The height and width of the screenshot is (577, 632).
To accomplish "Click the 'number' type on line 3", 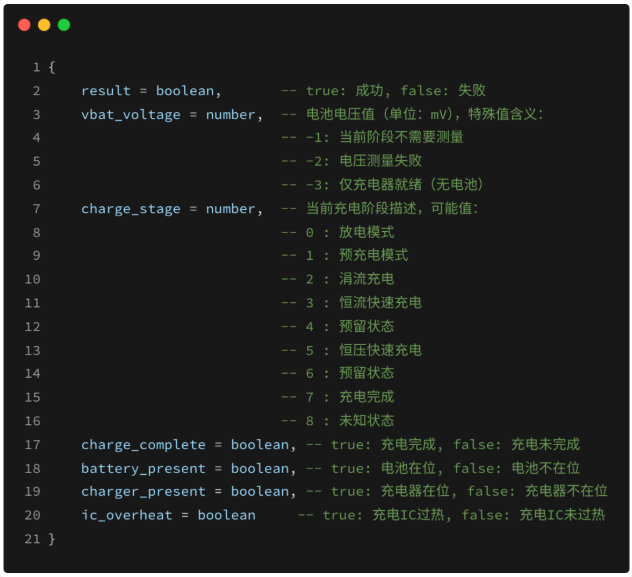I will coord(231,115).
